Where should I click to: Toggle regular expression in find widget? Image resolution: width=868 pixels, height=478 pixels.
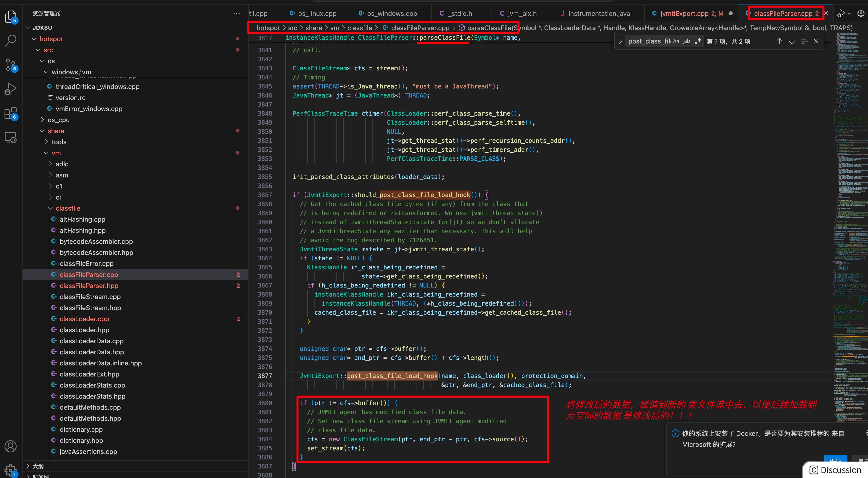tap(698, 41)
